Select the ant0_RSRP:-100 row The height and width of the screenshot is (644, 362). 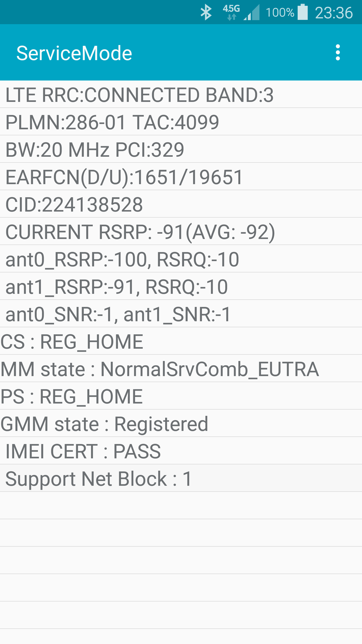click(181, 259)
